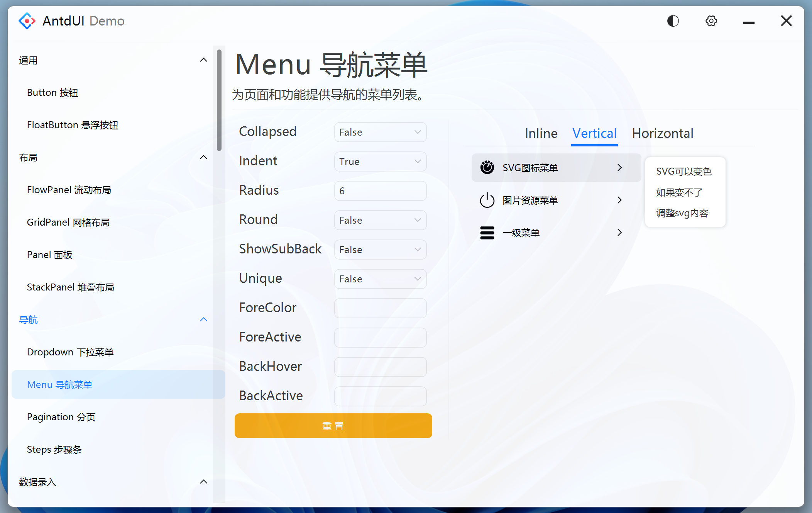This screenshot has height=513, width=812.
Task: Open the Indent True dropdown
Action: pyautogui.click(x=380, y=161)
